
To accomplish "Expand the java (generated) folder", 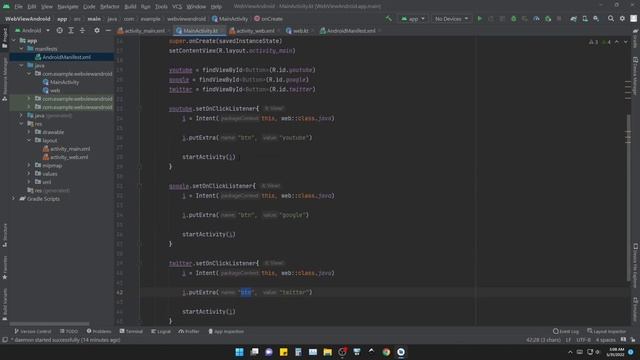I will (x=21, y=116).
